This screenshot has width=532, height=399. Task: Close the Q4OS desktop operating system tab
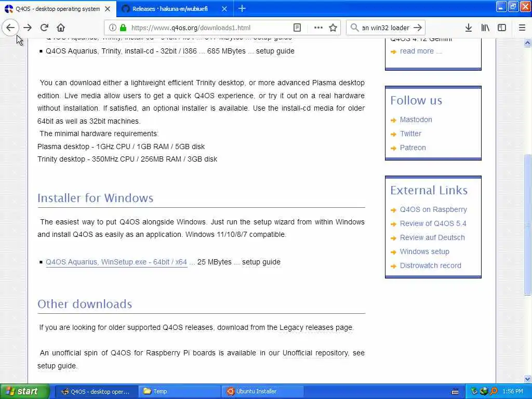click(108, 9)
